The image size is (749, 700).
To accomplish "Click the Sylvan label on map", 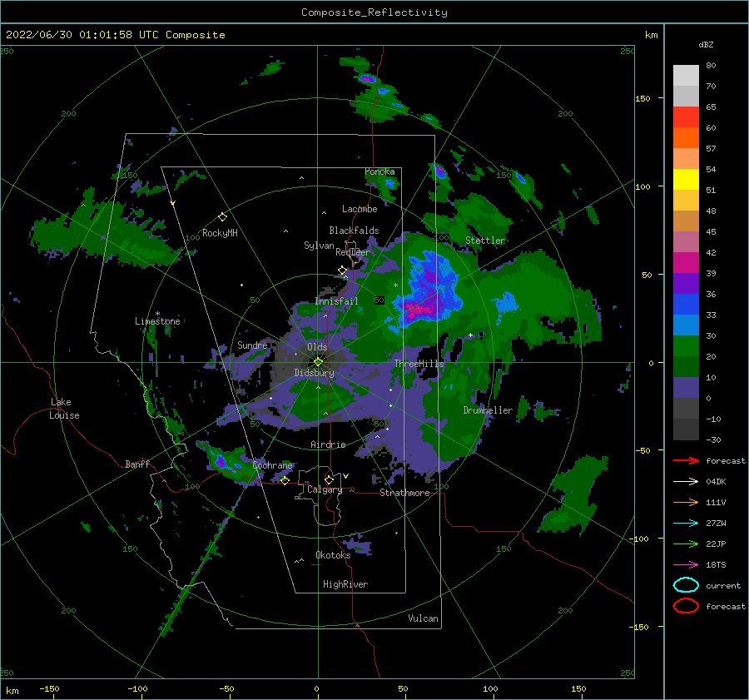I will click(x=319, y=246).
